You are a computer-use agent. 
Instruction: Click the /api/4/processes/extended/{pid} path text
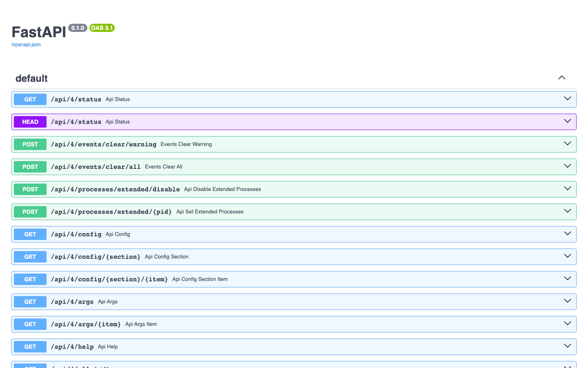point(111,212)
